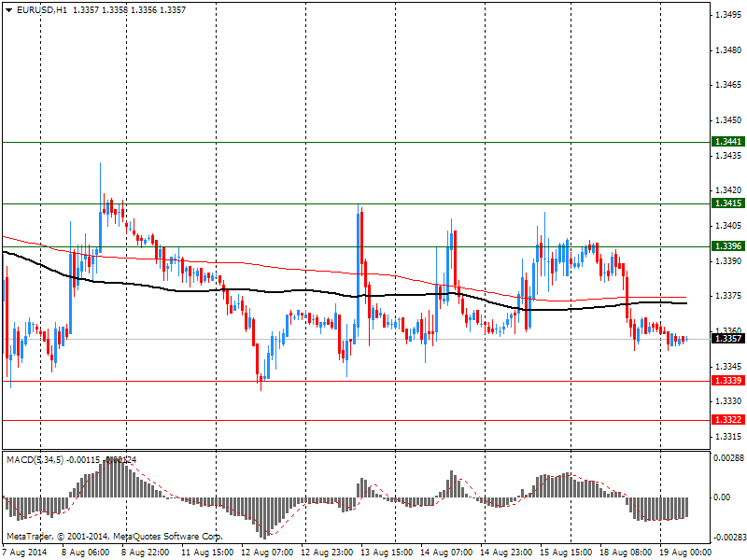Image resolution: width=747 pixels, height=560 pixels.
Task: Click the 1.3330 price axis value
Action: [x=728, y=401]
